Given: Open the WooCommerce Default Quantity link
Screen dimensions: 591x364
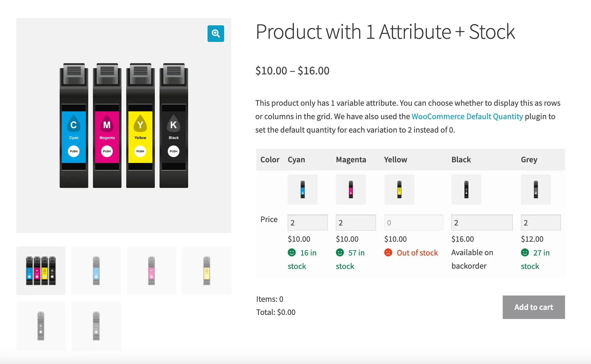Looking at the screenshot, I should coord(467,116).
